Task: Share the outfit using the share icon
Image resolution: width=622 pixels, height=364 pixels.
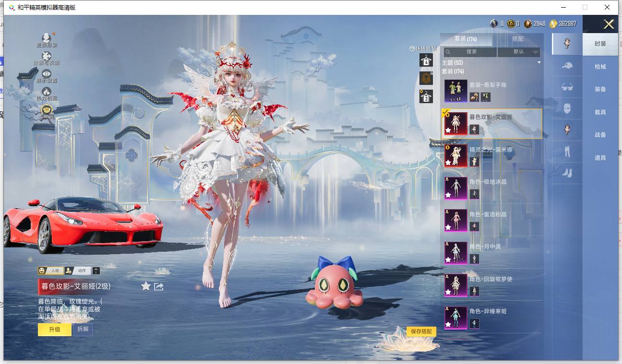Action: coord(159,286)
